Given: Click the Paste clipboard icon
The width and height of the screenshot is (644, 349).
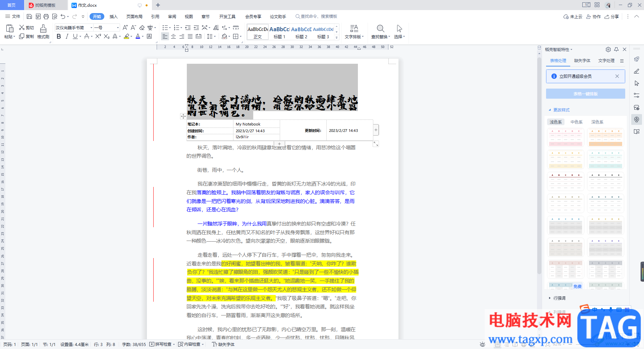Looking at the screenshot, I should pyautogui.click(x=10, y=29).
